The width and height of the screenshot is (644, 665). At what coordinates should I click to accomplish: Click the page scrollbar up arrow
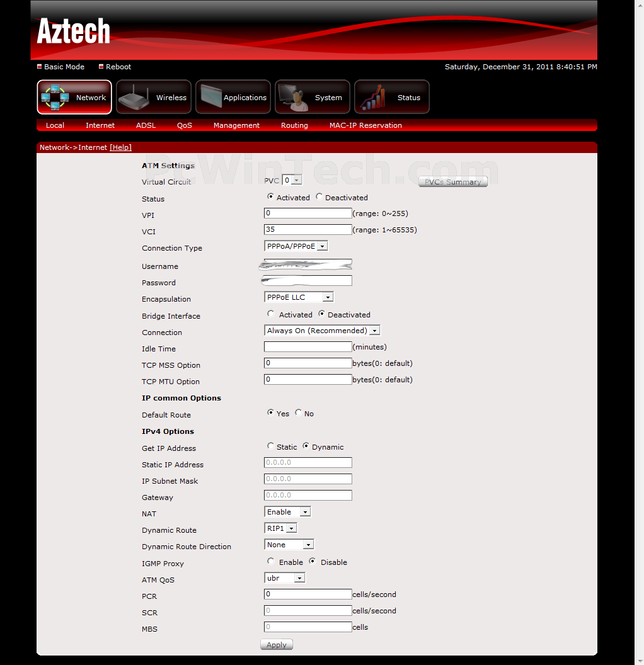pos(640,4)
